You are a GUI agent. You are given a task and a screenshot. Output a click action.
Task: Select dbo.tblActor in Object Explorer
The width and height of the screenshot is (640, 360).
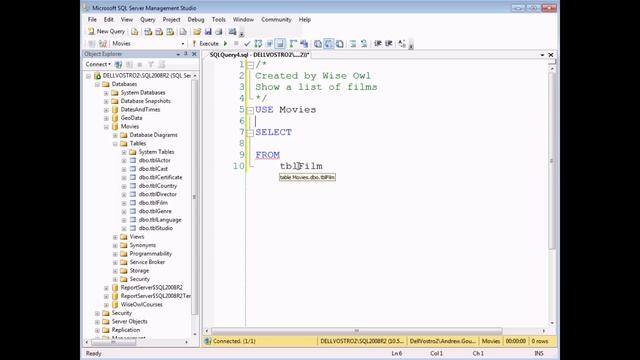coord(154,160)
